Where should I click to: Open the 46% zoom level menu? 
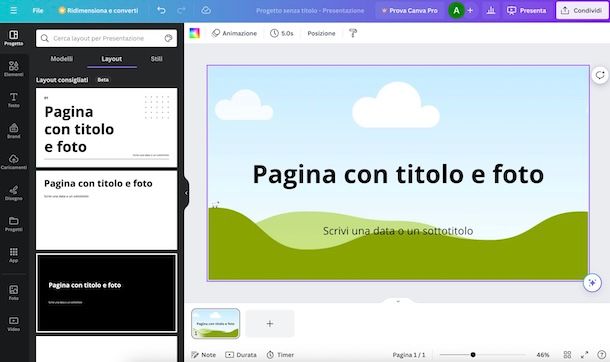coord(543,355)
